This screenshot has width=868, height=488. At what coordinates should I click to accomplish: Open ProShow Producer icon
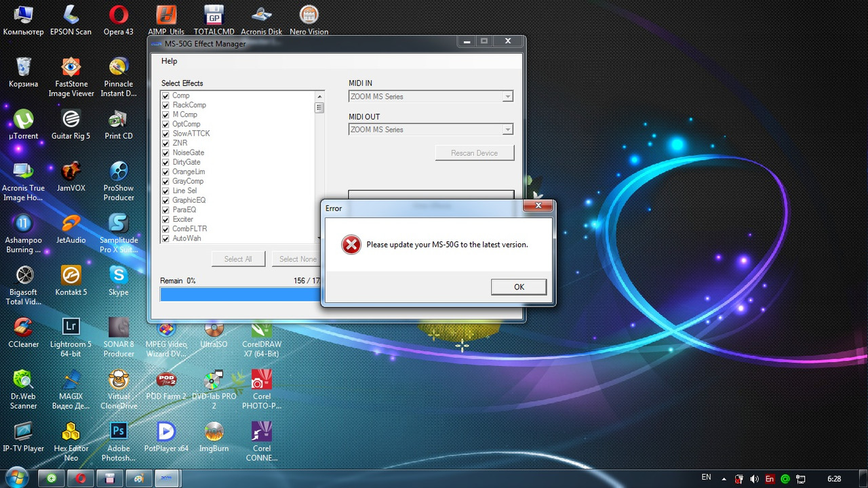pyautogui.click(x=119, y=181)
